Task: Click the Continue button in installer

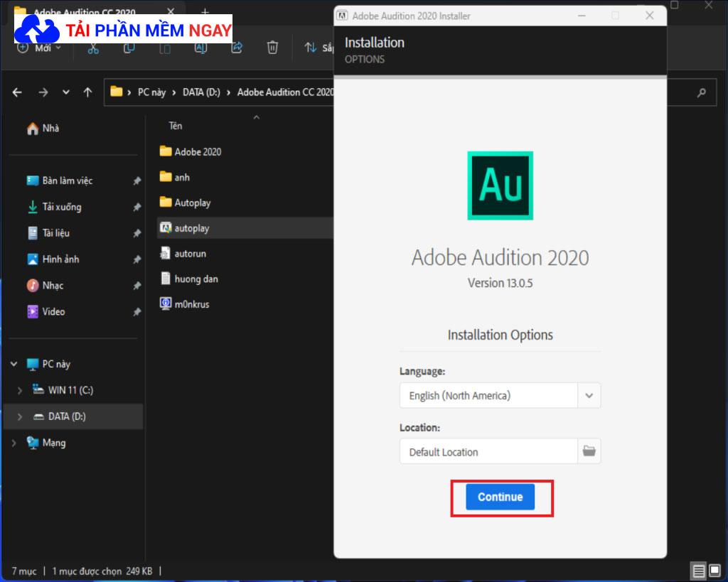Action: (x=500, y=497)
